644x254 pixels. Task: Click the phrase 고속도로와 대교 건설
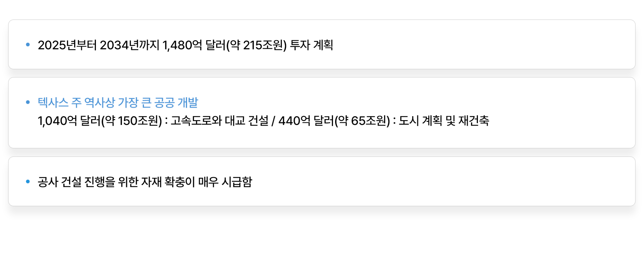tap(219, 121)
